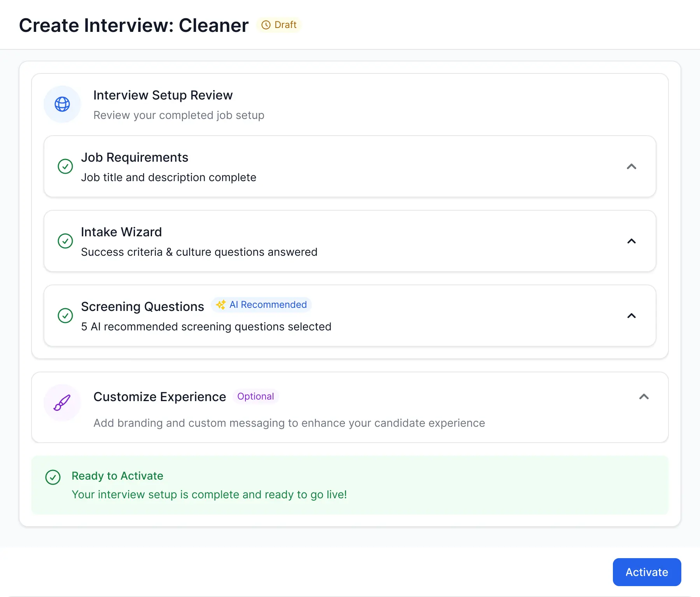700x597 pixels.
Task: Click the globe icon beside Interview Setup Review
Action: pyautogui.click(x=62, y=104)
